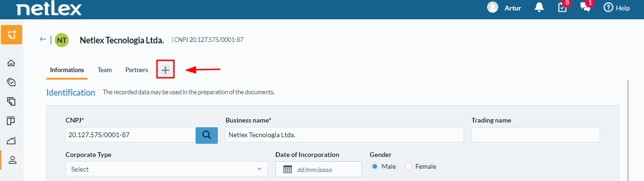Viewport: 644px width, 181px height.
Task: Open the notifications bell
Action: (x=539, y=8)
